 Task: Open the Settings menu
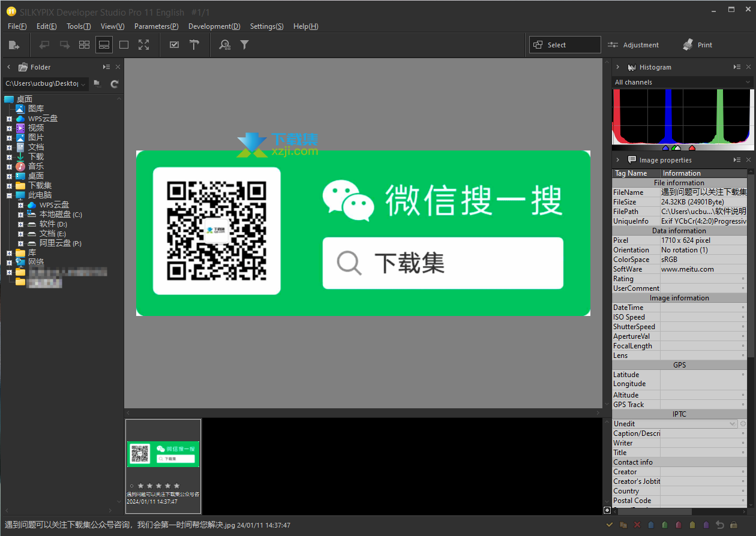tap(267, 26)
